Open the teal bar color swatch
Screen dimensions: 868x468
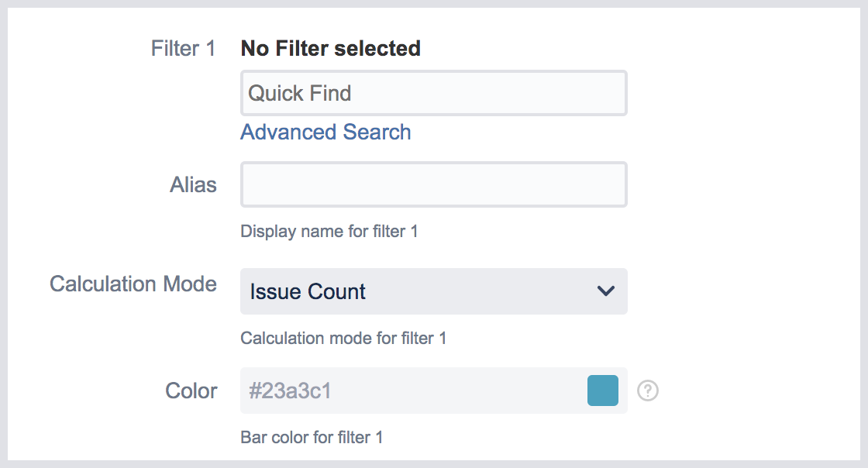pos(603,391)
